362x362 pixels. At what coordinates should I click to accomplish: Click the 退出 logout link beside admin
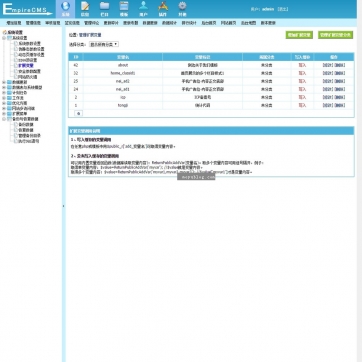pyautogui.click(x=283, y=9)
